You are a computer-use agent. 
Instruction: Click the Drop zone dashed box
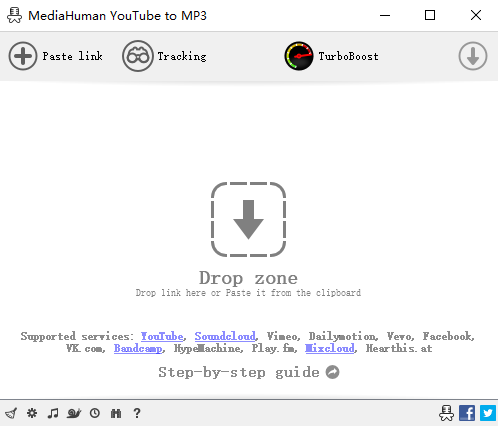[248, 219]
